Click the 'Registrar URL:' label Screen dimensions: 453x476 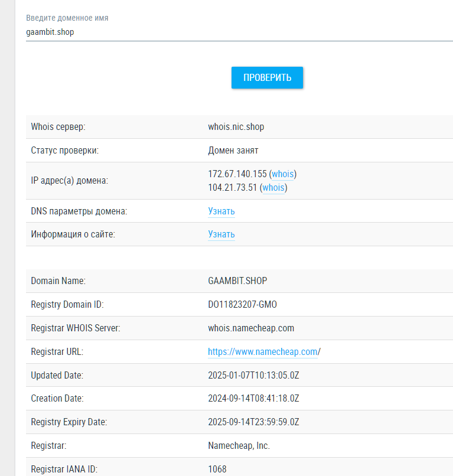pos(57,351)
